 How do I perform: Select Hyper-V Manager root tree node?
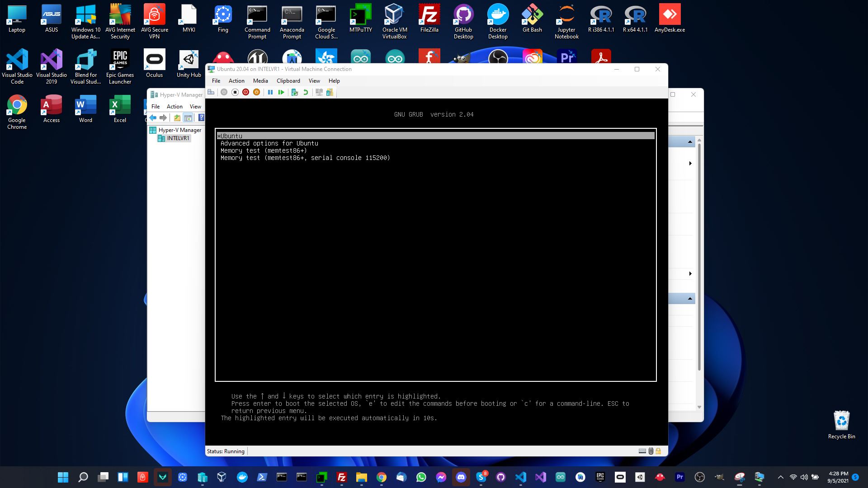175,130
